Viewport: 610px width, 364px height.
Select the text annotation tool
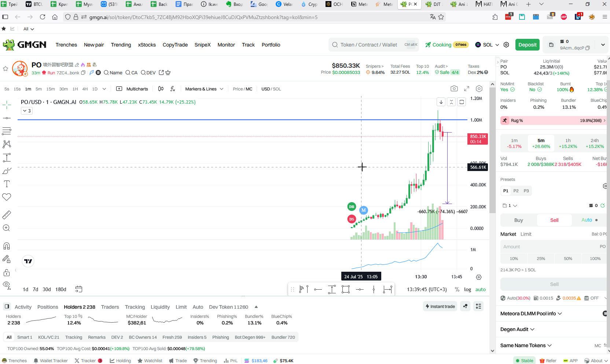pos(7,184)
